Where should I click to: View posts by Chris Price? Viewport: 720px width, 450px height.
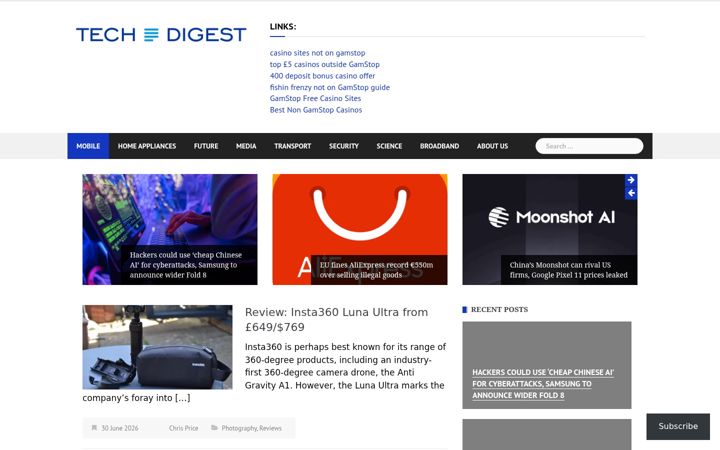click(x=184, y=428)
